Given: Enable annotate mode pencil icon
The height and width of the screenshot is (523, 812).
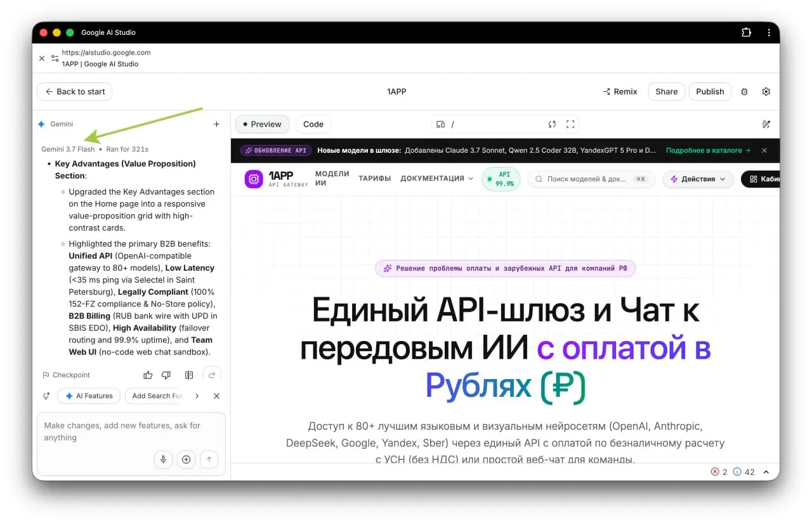Looking at the screenshot, I should (766, 124).
